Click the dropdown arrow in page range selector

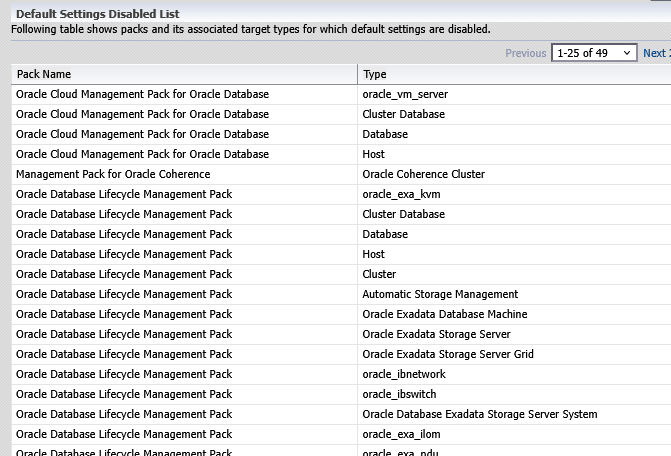(x=627, y=53)
